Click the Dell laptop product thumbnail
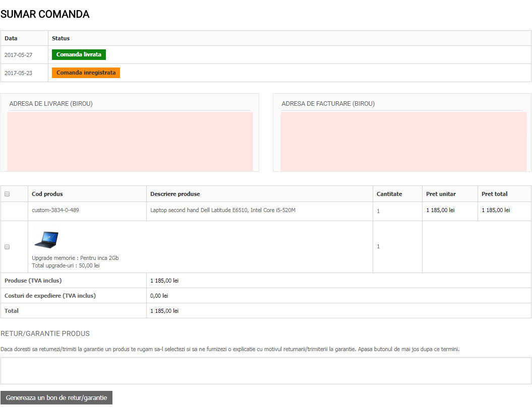 46,239
